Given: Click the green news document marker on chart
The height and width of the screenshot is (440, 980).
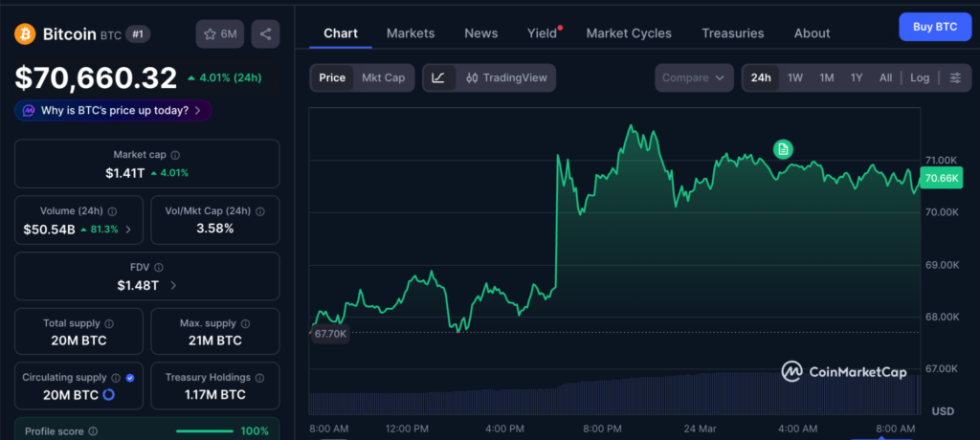Looking at the screenshot, I should click(x=783, y=148).
